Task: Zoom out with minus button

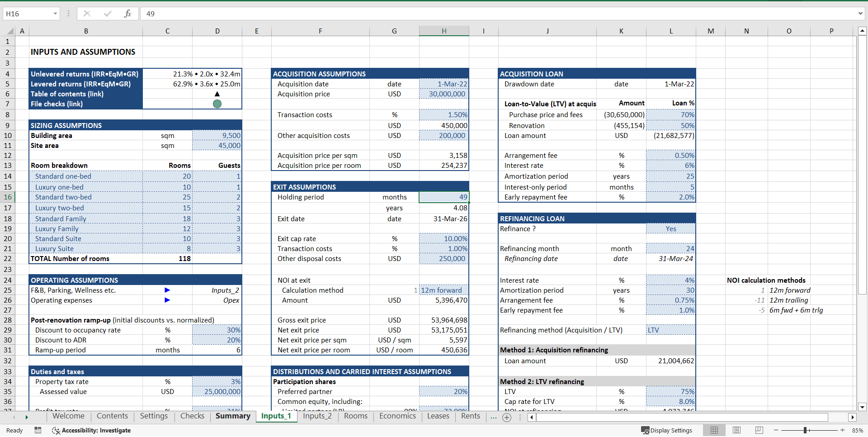Action: 776,430
